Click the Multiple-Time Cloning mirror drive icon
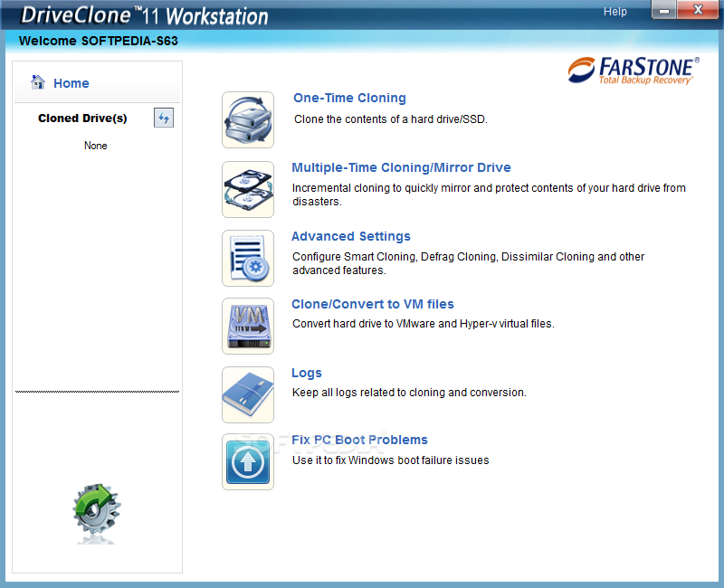Screen dimensions: 724x588 pos(248,189)
